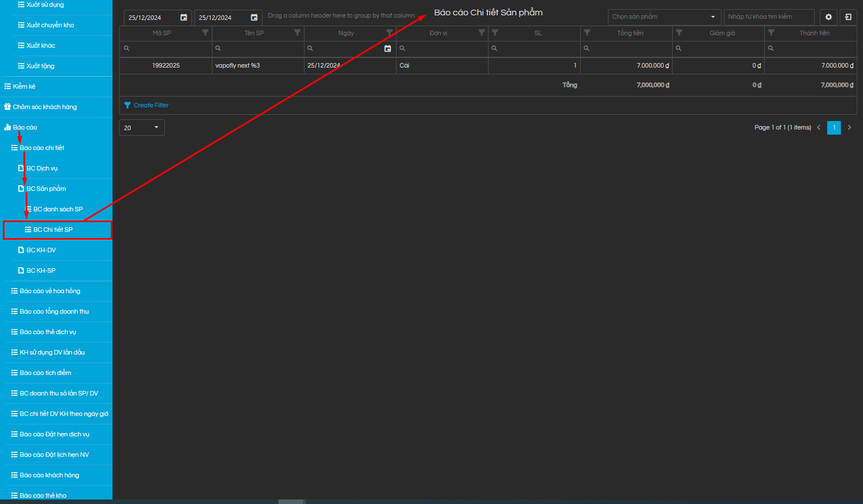Click filter icon on Tổng tiền column
863x504 pixels.
coord(587,33)
